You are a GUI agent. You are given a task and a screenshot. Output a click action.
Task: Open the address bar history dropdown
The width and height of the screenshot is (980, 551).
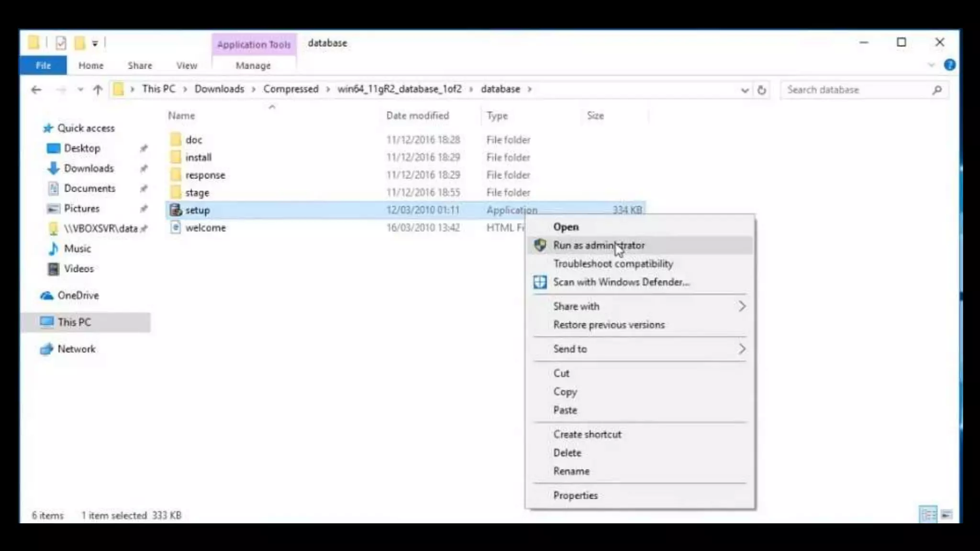(x=745, y=90)
